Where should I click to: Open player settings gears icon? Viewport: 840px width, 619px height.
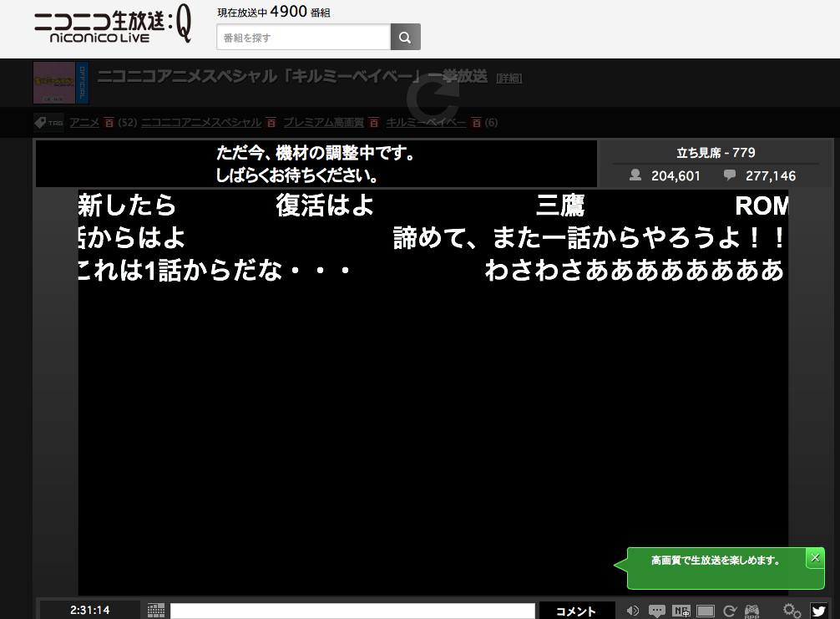click(x=792, y=611)
